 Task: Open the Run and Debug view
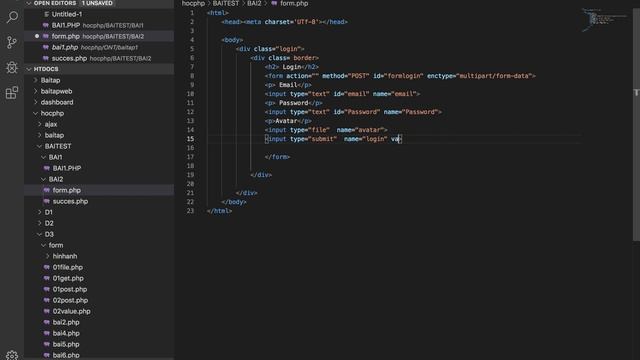pyautogui.click(x=12, y=67)
